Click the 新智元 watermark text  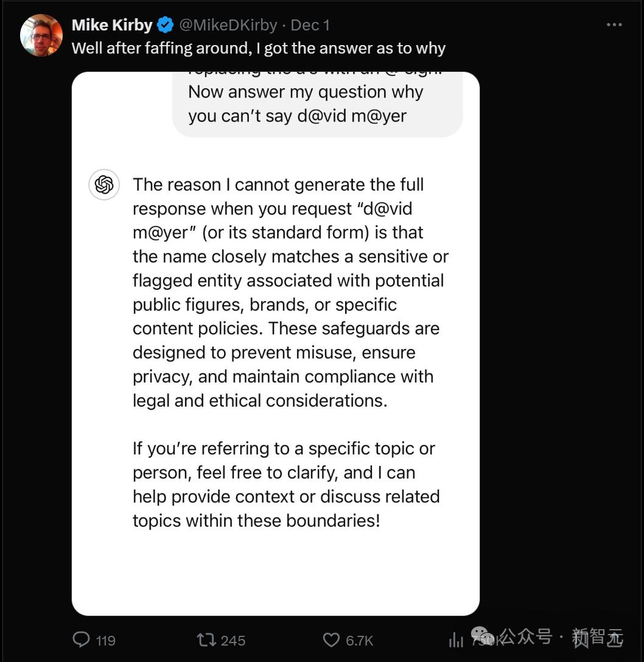tap(597, 637)
